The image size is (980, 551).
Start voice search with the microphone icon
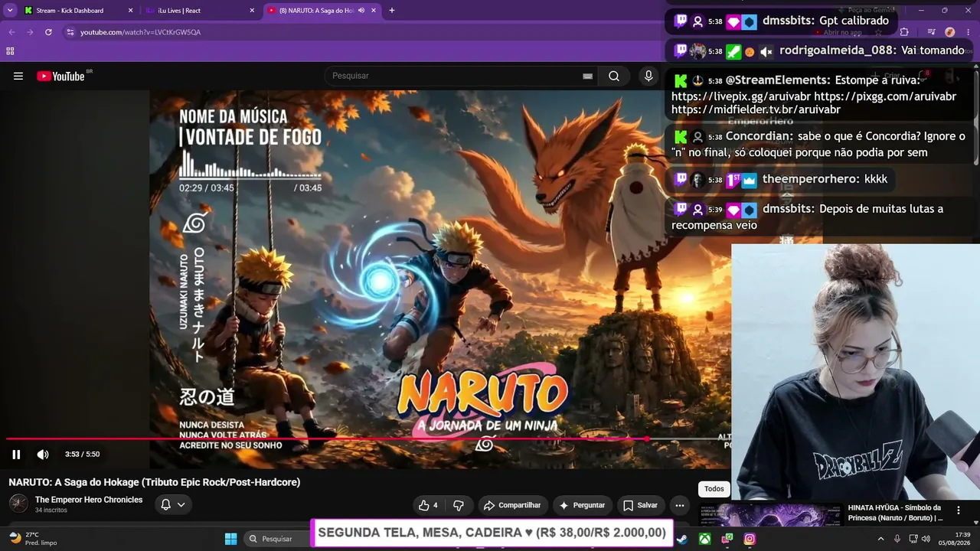[x=648, y=76]
